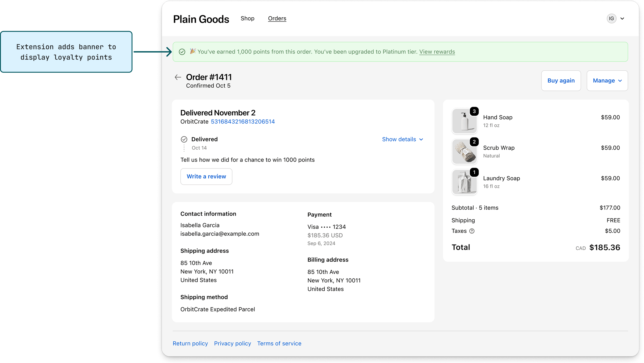Open OrbitCrate tracking number 5316843216813206514

click(243, 122)
